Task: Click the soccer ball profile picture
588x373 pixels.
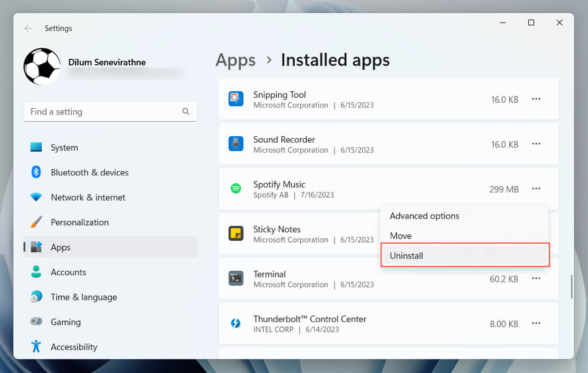Action: (42, 67)
